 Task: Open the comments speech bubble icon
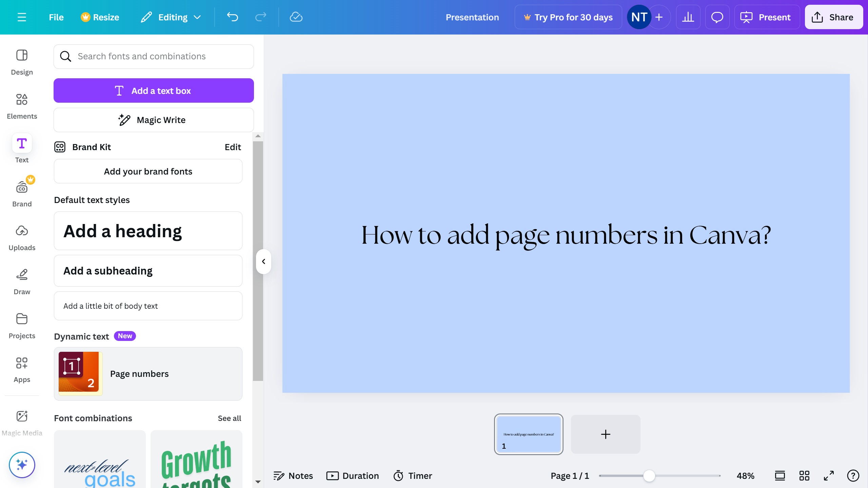[717, 17]
